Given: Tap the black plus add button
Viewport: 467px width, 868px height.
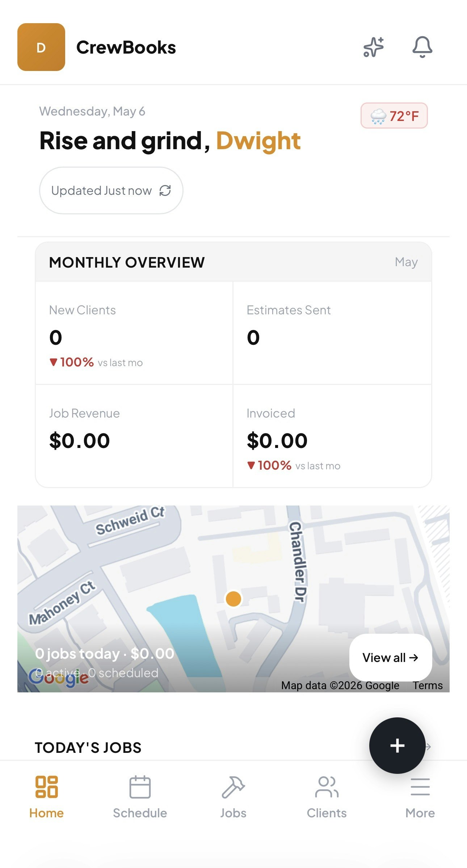Looking at the screenshot, I should point(397,746).
